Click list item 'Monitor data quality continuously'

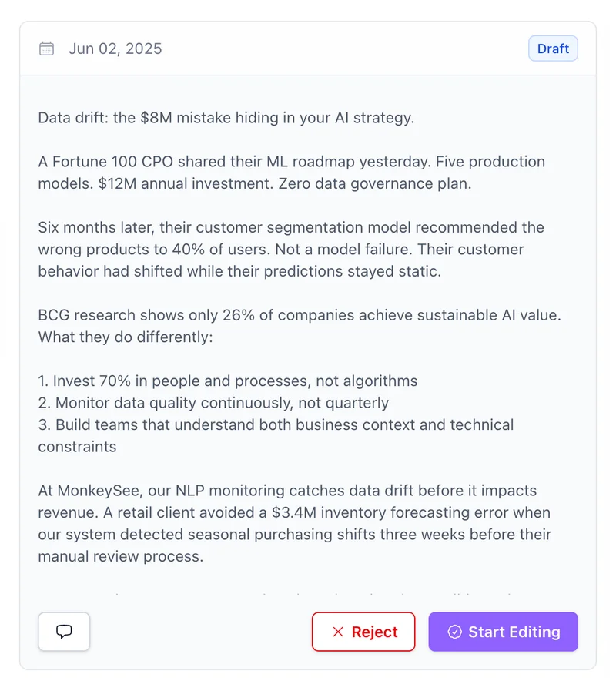pyautogui.click(x=214, y=403)
